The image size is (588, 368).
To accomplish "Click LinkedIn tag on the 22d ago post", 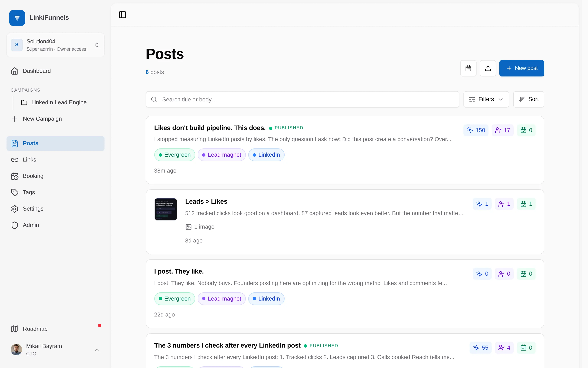I will click(x=266, y=299).
